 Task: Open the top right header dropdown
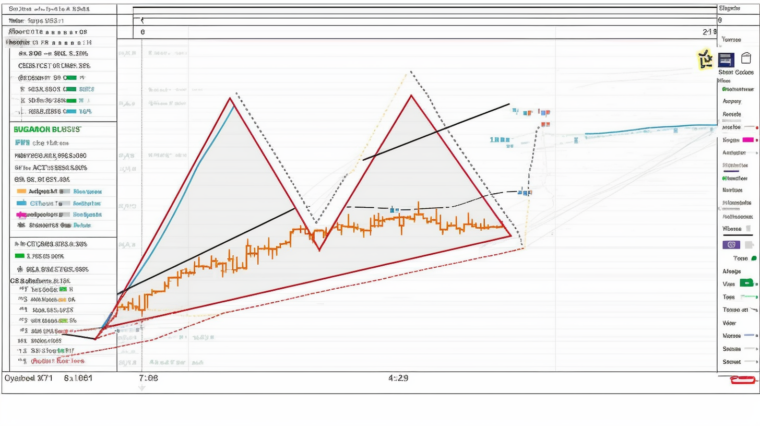coord(736,8)
